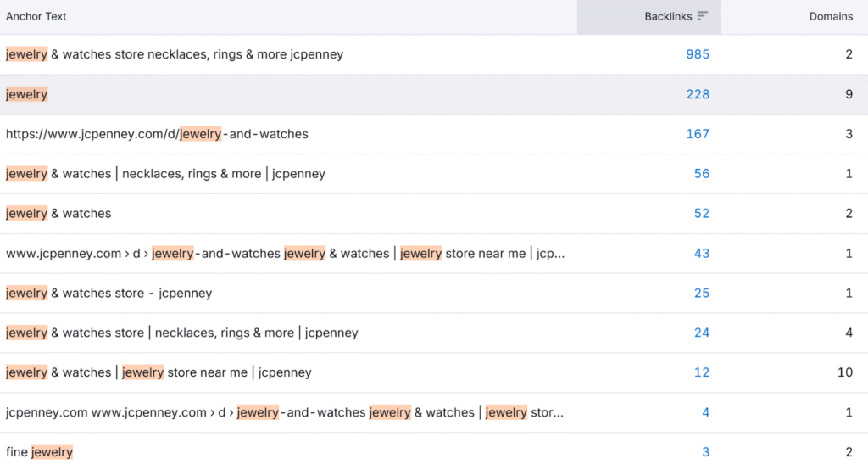
Task: Click the sort icon beside Backlinks
Action: [703, 16]
